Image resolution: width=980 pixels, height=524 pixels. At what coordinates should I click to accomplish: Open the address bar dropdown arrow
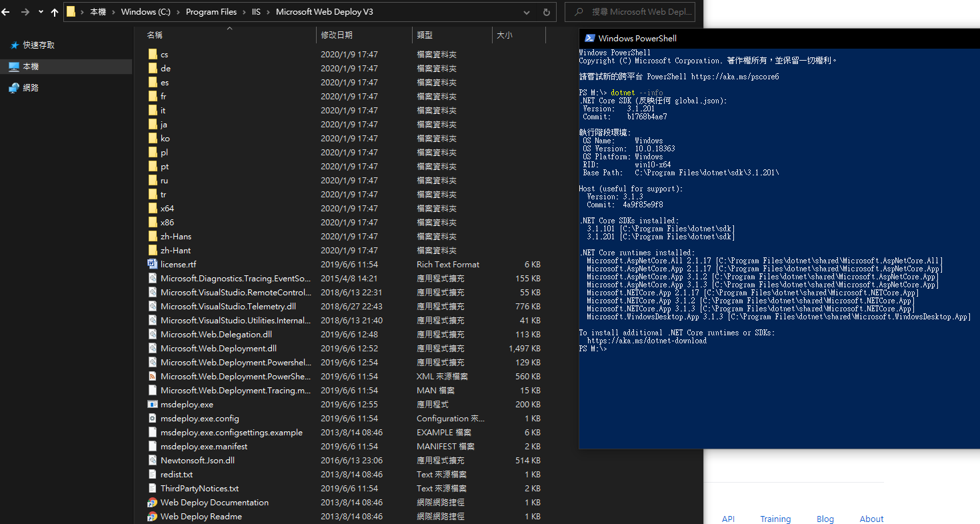tap(526, 11)
